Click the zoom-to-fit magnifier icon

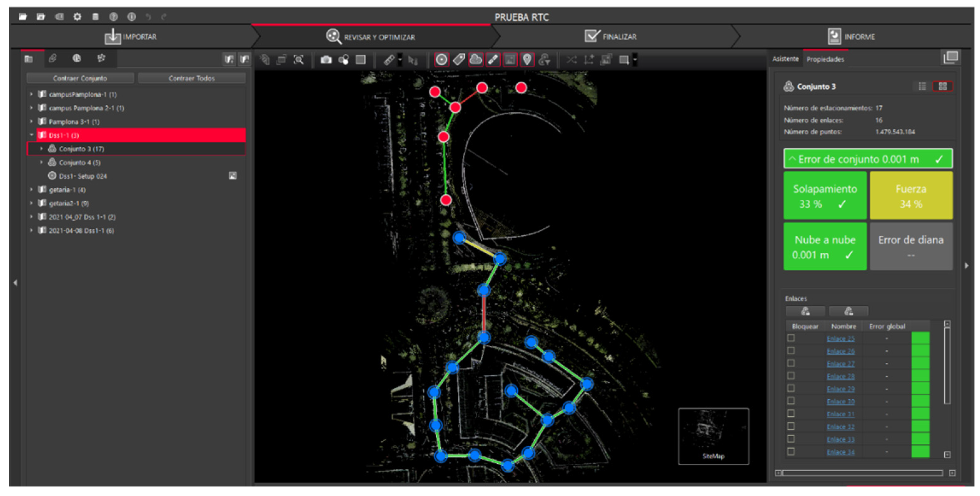coord(299,60)
